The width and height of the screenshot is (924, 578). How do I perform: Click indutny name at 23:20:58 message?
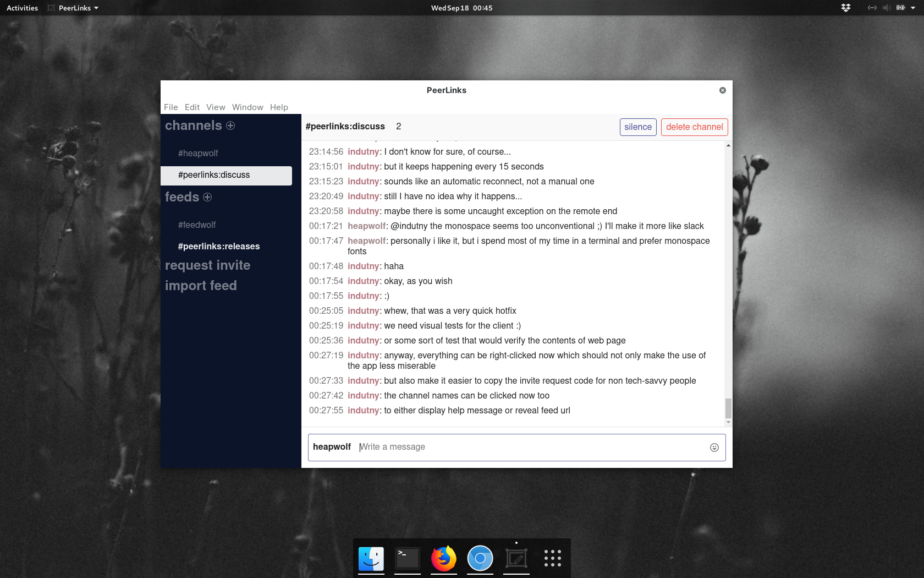pos(364,211)
